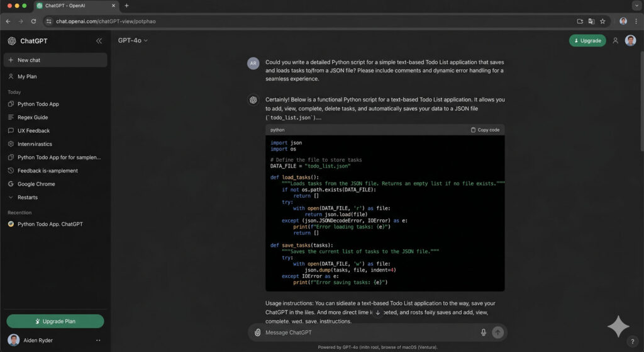Click the page vertical scrollbar
644x352 pixels.
click(641, 101)
